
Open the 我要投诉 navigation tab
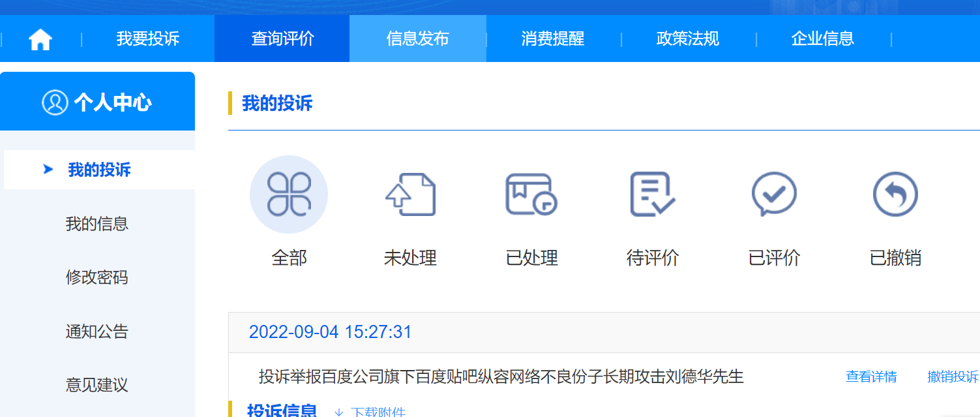pyautogui.click(x=148, y=39)
